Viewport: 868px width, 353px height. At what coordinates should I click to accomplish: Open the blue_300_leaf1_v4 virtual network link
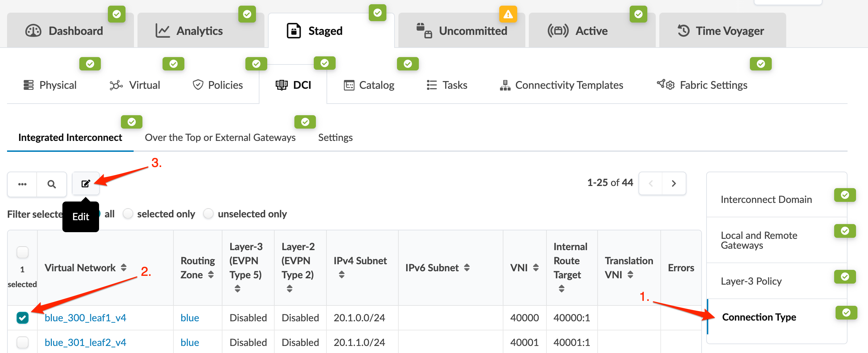[x=85, y=318]
